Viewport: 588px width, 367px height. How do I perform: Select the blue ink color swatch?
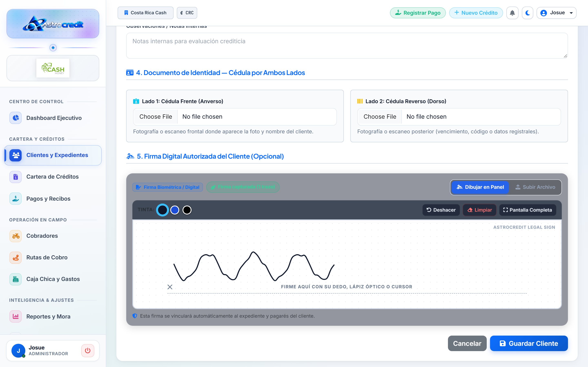[x=175, y=210]
